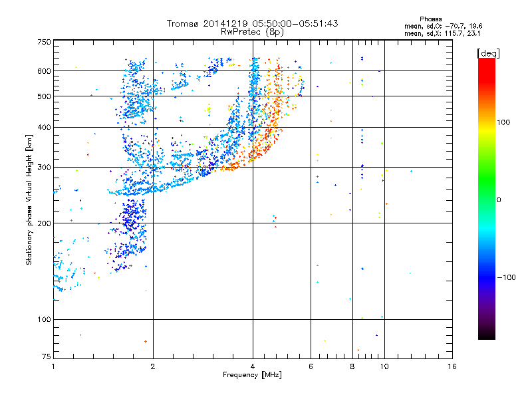Click the '[deg]' colorbar unit label
This screenshot has width=532, height=399.
click(x=488, y=53)
